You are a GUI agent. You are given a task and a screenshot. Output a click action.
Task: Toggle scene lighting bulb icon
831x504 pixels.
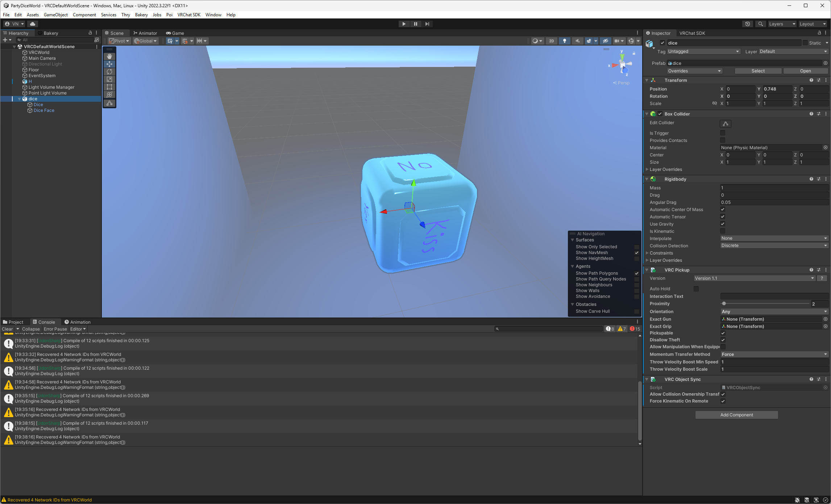click(564, 41)
